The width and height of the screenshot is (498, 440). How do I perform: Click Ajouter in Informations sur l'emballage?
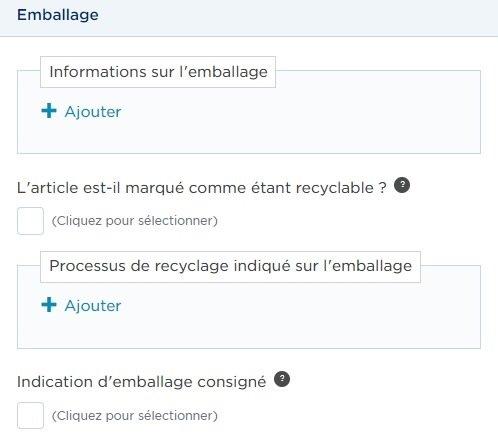pos(93,112)
